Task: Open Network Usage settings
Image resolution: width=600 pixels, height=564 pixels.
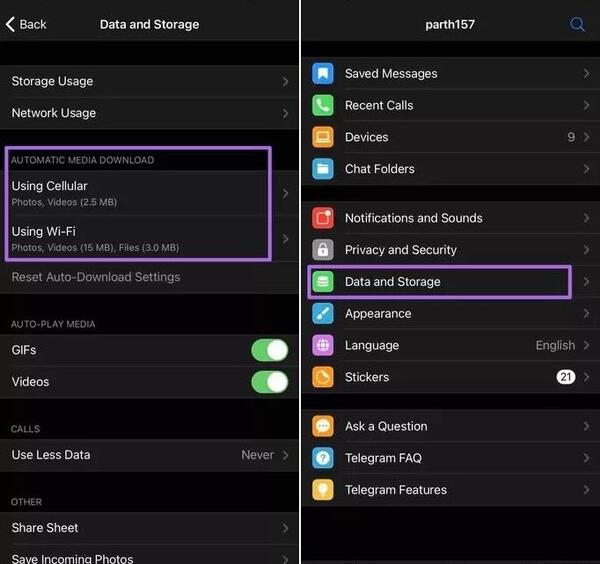Action: 149,113
